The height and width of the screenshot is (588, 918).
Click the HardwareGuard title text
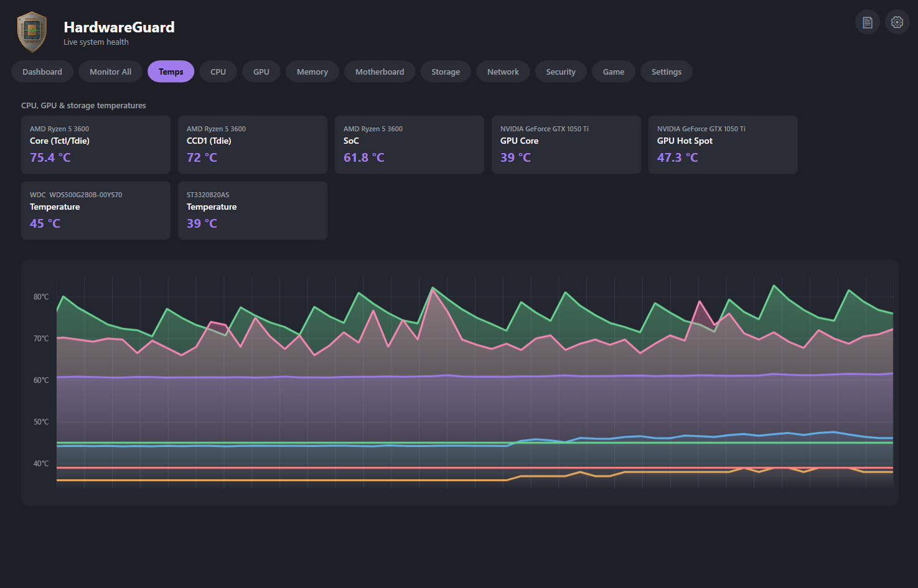click(119, 27)
